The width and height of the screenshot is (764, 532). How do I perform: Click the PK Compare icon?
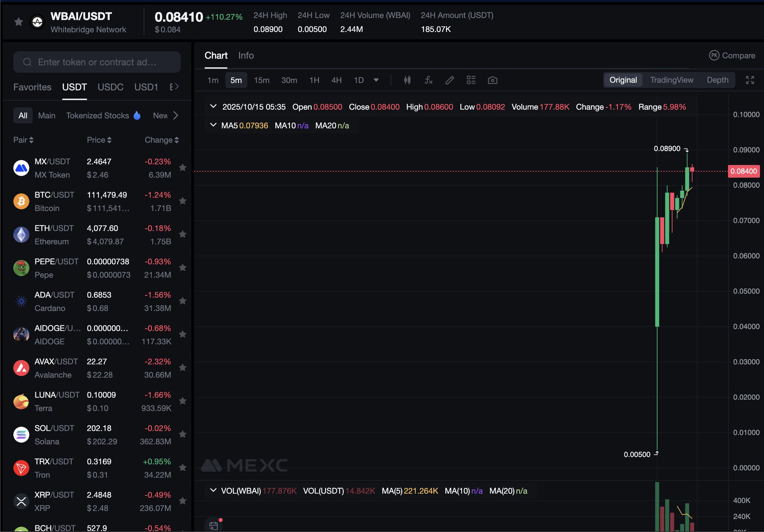[x=714, y=56]
